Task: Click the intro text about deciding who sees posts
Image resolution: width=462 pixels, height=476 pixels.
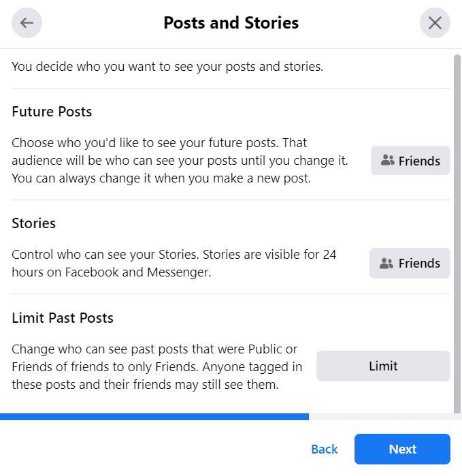Action: 167,67
